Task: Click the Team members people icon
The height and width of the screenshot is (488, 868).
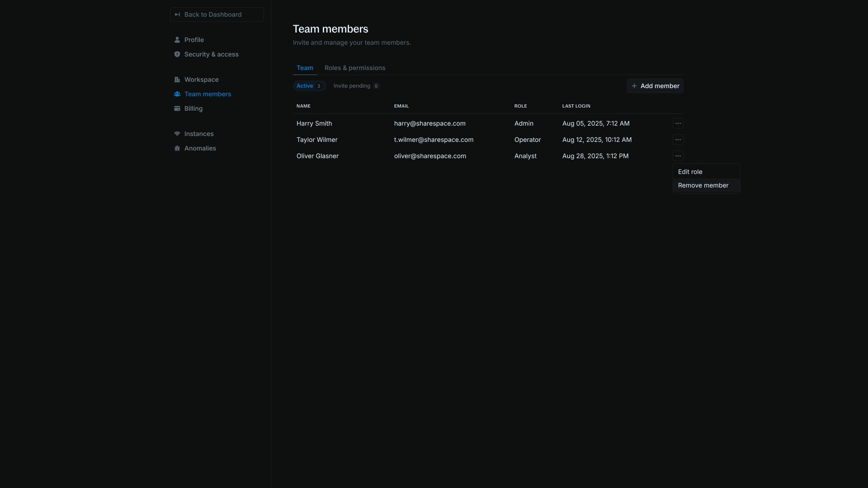Action: 177,94
